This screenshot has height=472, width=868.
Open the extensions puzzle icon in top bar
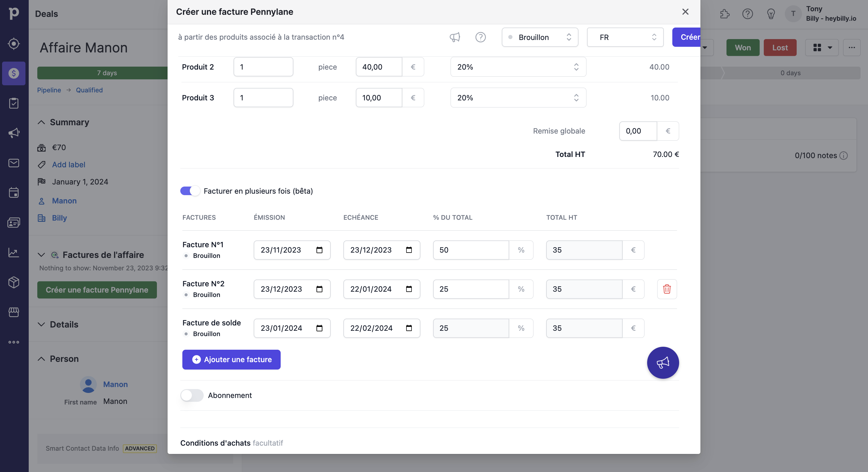click(725, 14)
